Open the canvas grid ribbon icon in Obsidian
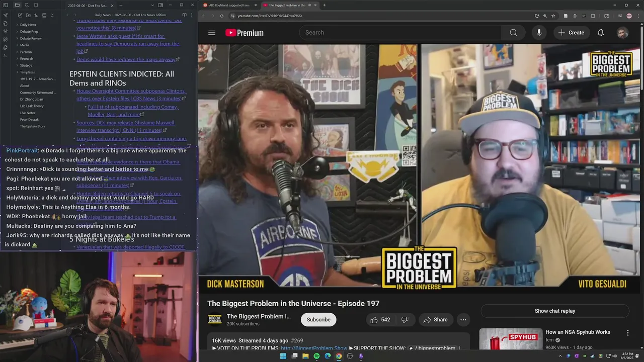The height and width of the screenshot is (362, 644). click(5, 39)
